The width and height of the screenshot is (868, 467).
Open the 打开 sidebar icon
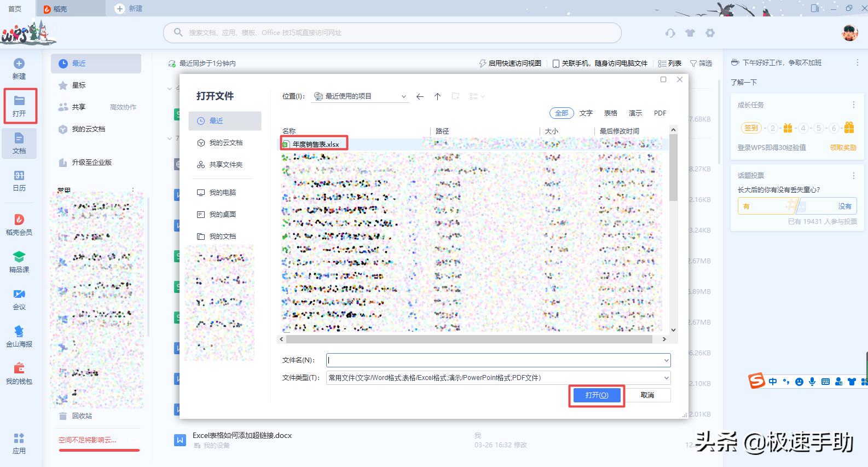[19, 106]
